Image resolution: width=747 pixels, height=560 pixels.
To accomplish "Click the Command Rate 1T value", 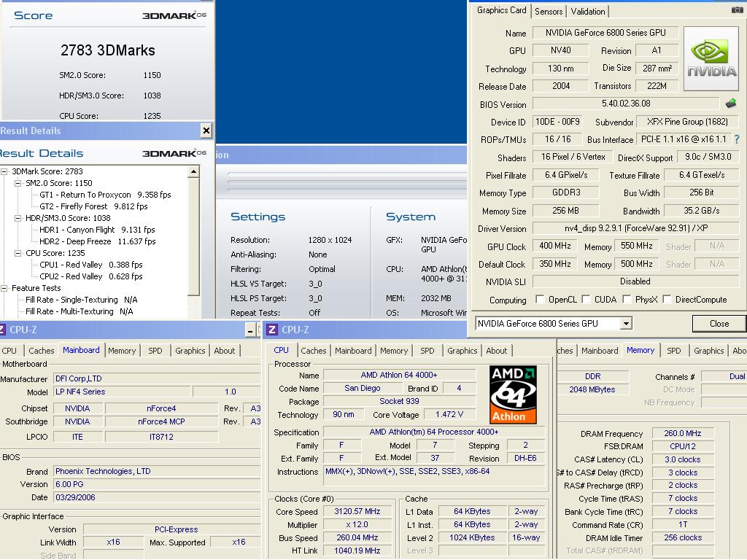I will [683, 524].
